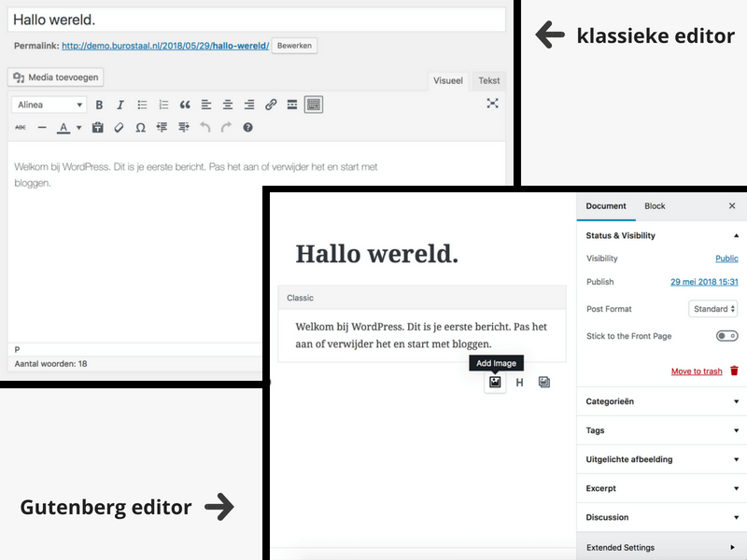
Task: Click the Gutenberg title Hallo wereld.
Action: [377, 254]
